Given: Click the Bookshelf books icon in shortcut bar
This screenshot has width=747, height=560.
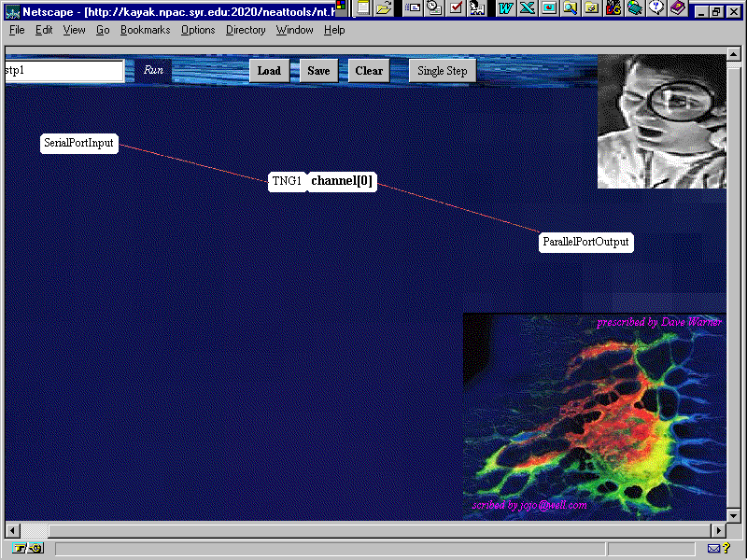Looking at the screenshot, I should pyautogui.click(x=635, y=7).
